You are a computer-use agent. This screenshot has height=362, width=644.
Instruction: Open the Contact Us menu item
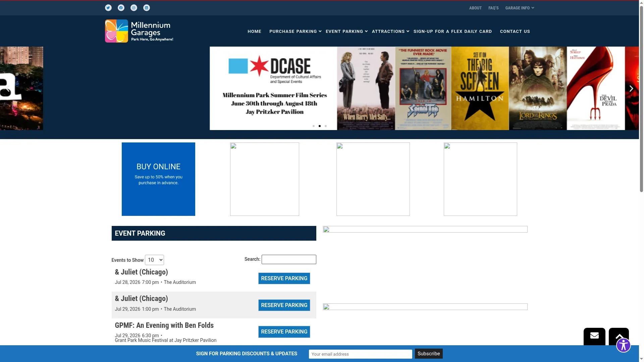click(x=515, y=32)
